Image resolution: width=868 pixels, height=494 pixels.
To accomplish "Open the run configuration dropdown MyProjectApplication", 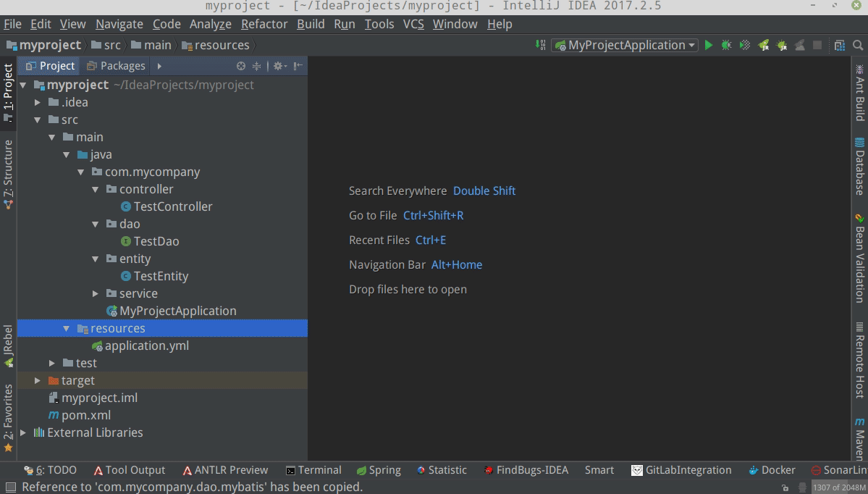I will point(625,46).
